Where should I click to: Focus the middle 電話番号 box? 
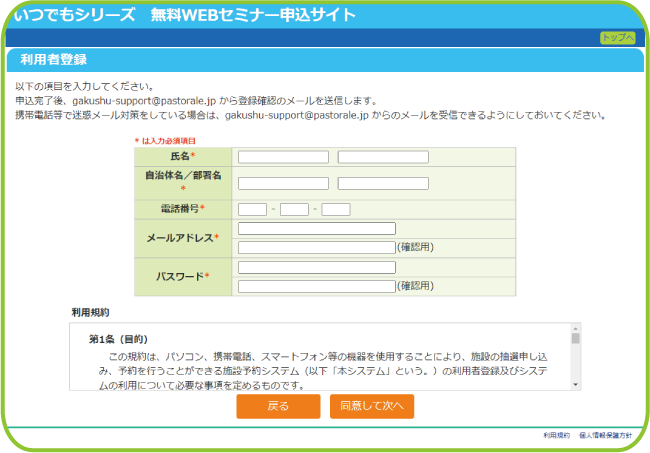pyautogui.click(x=294, y=210)
